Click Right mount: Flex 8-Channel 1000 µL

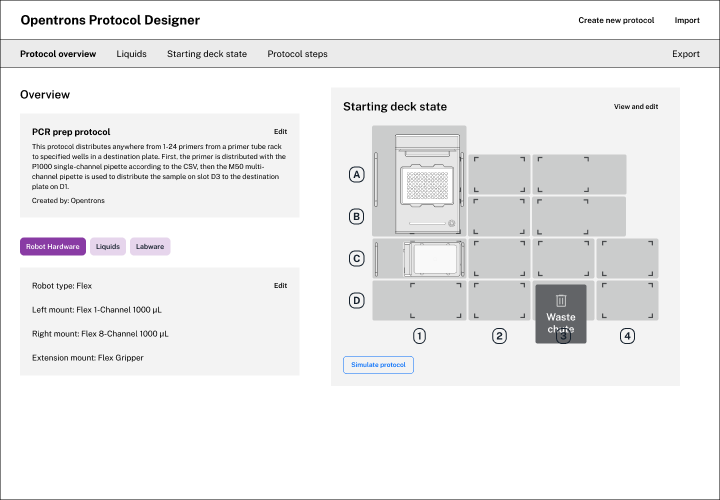(100, 334)
